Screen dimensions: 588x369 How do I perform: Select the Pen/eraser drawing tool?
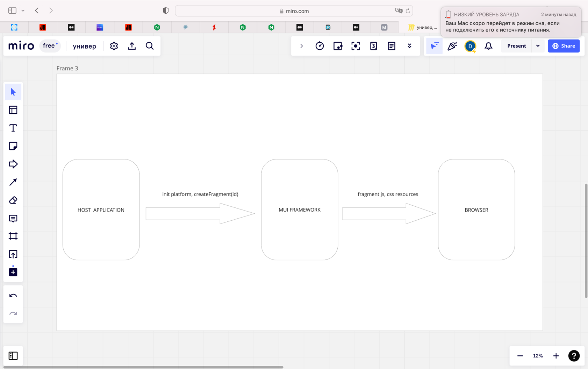tap(13, 200)
